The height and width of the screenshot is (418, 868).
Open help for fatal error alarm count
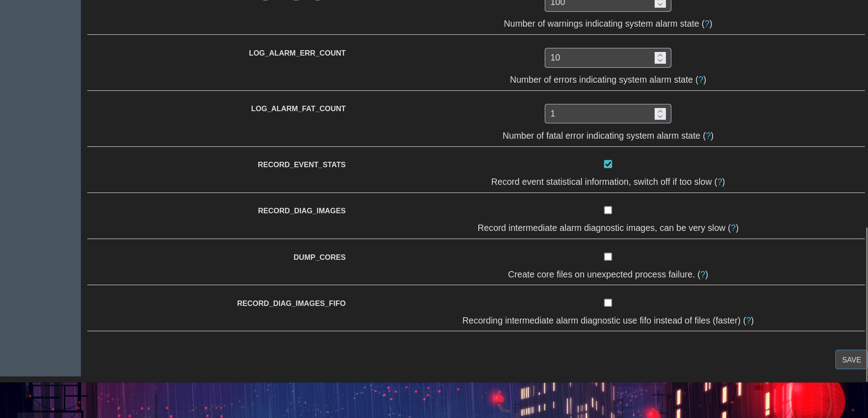(x=708, y=136)
